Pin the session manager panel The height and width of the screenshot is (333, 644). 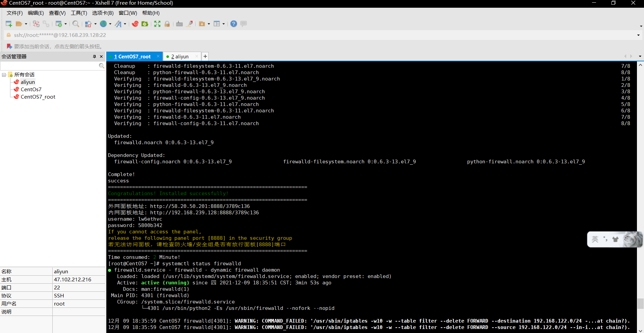94,56
